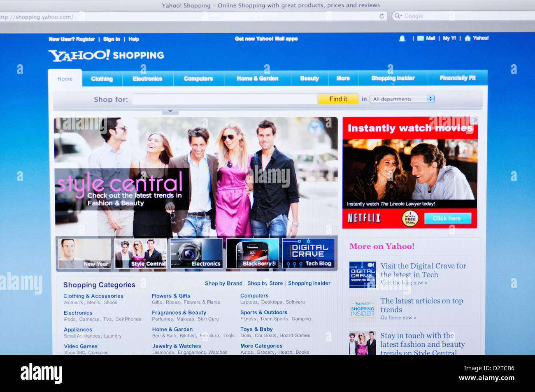This screenshot has width=535, height=392.
Task: Open Mail via the envelope icon
Action: tap(420, 38)
